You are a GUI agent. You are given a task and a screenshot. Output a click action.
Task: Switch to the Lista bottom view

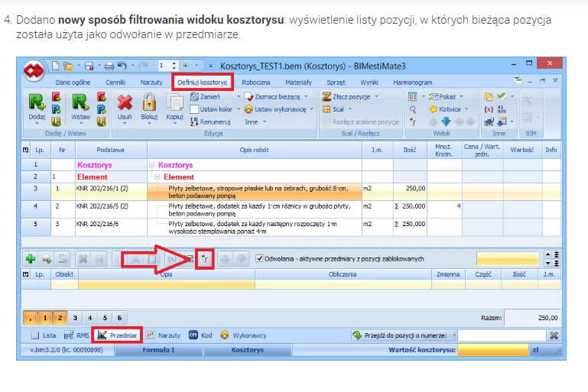(43, 335)
